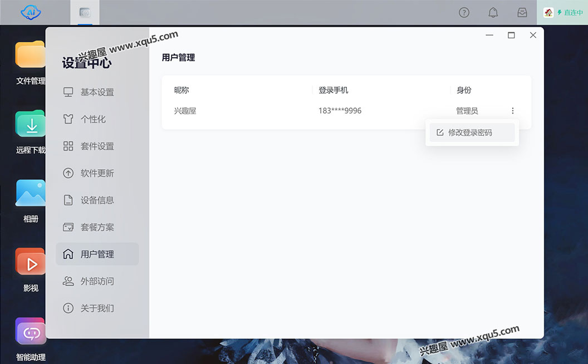Click the monitor icon beside 基本设置
The width and height of the screenshot is (588, 364).
[68, 92]
